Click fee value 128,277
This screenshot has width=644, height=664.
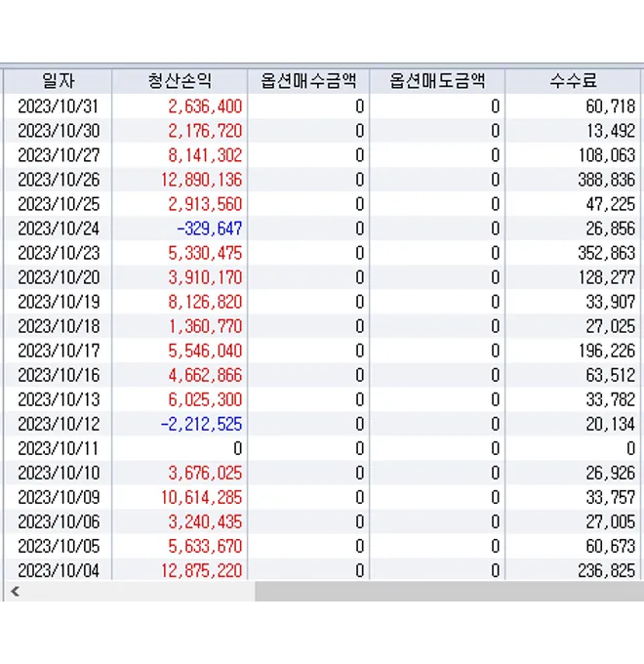coord(607,277)
